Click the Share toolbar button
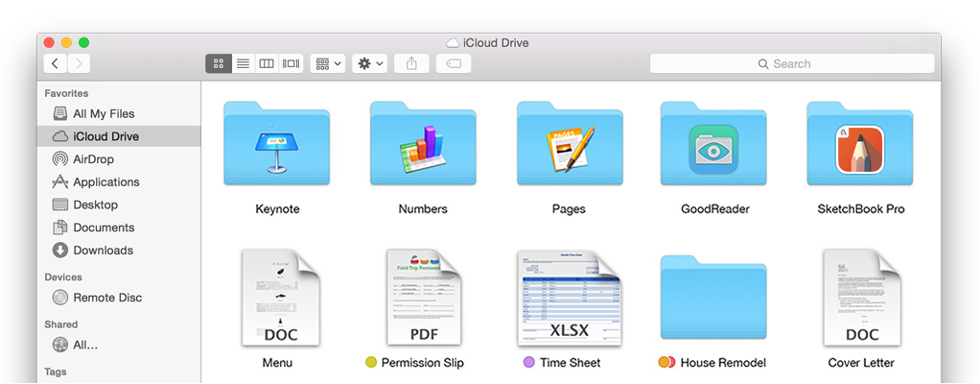 411,63
